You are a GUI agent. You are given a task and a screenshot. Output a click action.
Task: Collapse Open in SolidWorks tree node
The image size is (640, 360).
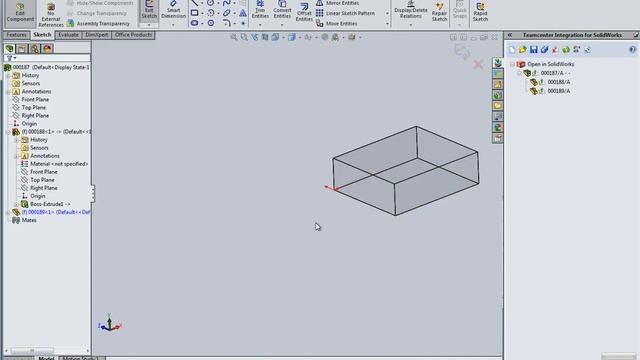512,64
